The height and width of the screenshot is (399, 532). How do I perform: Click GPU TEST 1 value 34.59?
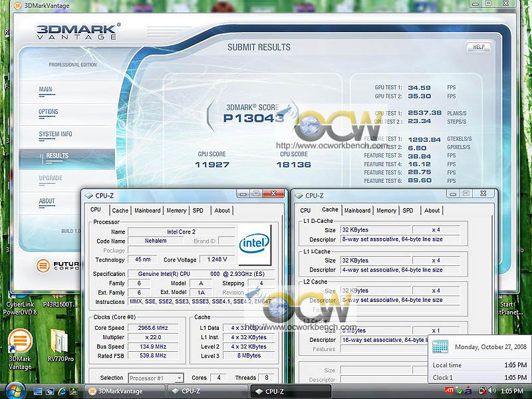coord(420,88)
